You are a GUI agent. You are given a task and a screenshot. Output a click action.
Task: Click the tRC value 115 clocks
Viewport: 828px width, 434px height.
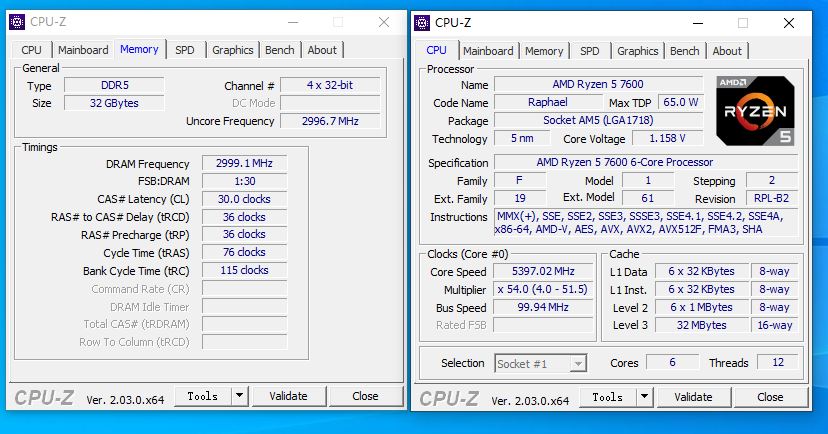tap(244, 270)
